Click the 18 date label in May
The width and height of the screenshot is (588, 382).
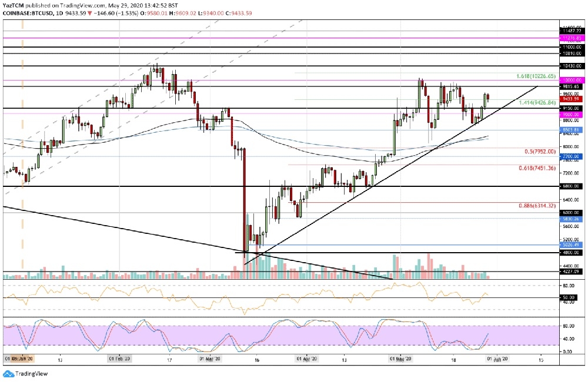point(453,359)
